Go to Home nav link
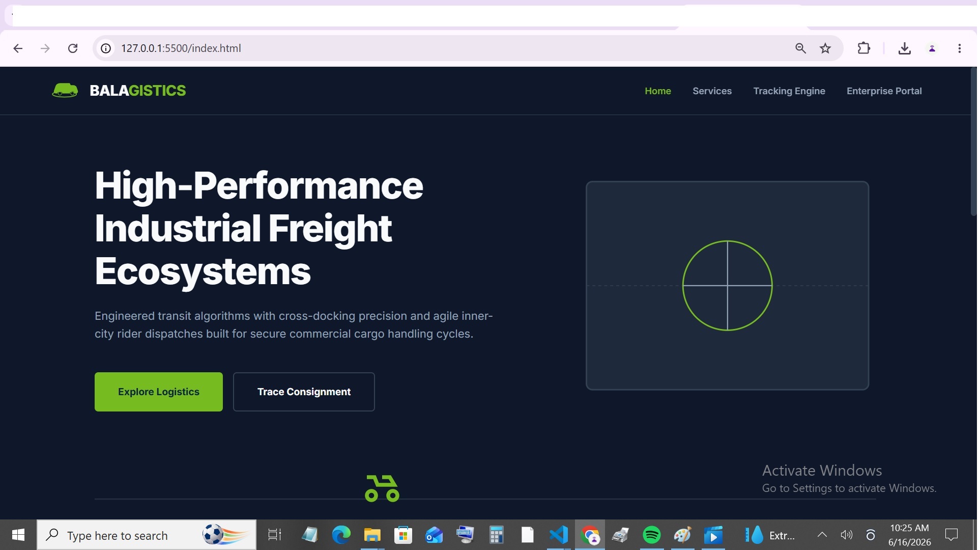The width and height of the screenshot is (980, 550). tap(658, 91)
